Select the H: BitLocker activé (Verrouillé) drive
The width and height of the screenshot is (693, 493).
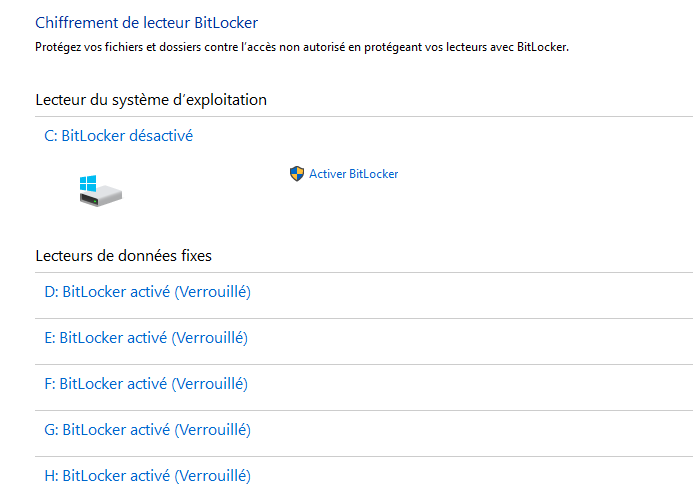(147, 476)
